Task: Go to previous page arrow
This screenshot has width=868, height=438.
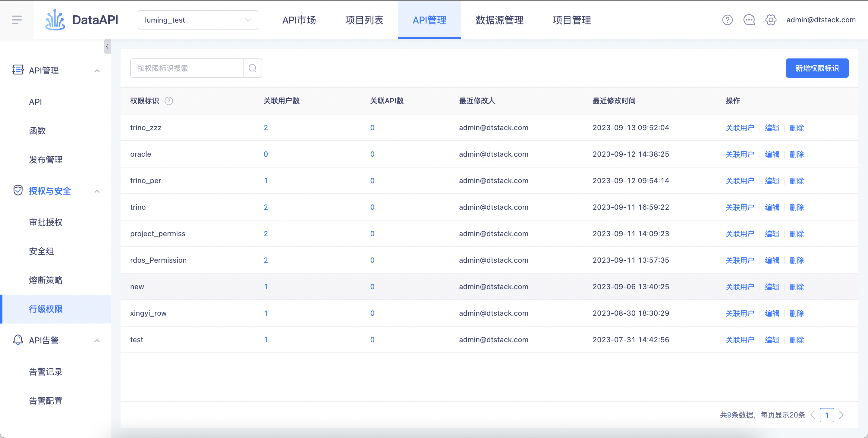Action: coord(813,415)
